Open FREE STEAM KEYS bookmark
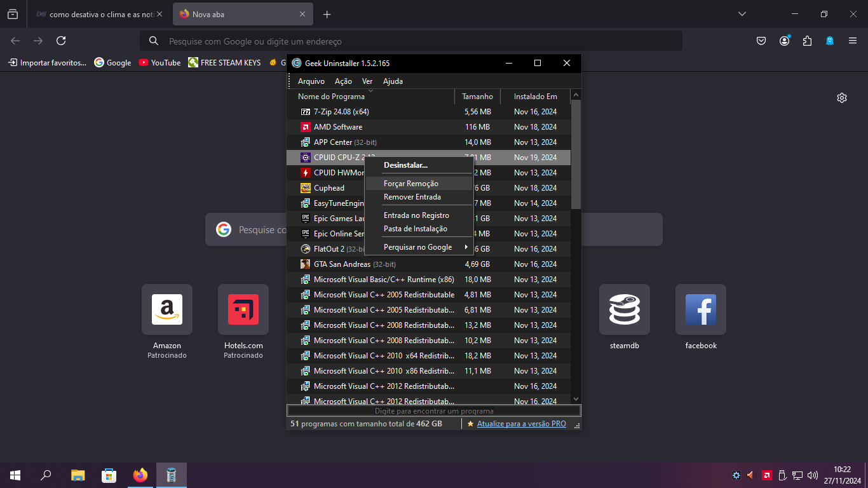The width and height of the screenshot is (868, 488). (224, 62)
